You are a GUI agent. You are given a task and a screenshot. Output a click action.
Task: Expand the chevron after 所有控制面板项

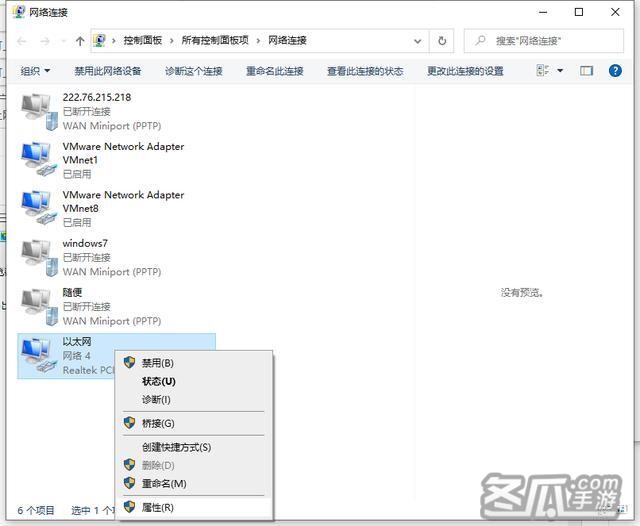pyautogui.click(x=258, y=41)
